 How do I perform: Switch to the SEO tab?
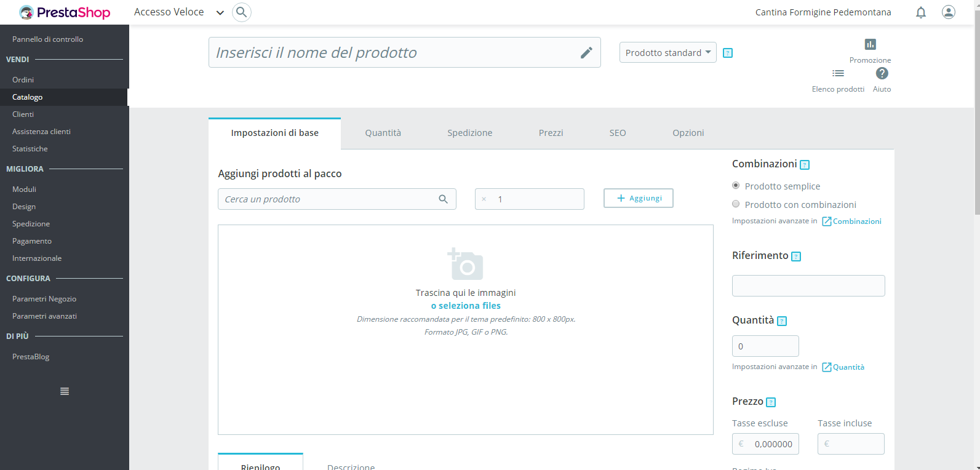pos(618,133)
